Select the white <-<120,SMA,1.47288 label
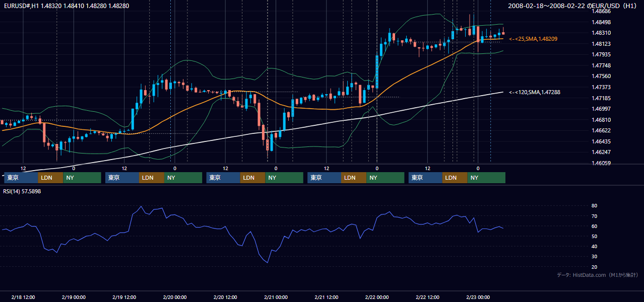Image resolution: width=644 pixels, height=302 pixels. 535,92
